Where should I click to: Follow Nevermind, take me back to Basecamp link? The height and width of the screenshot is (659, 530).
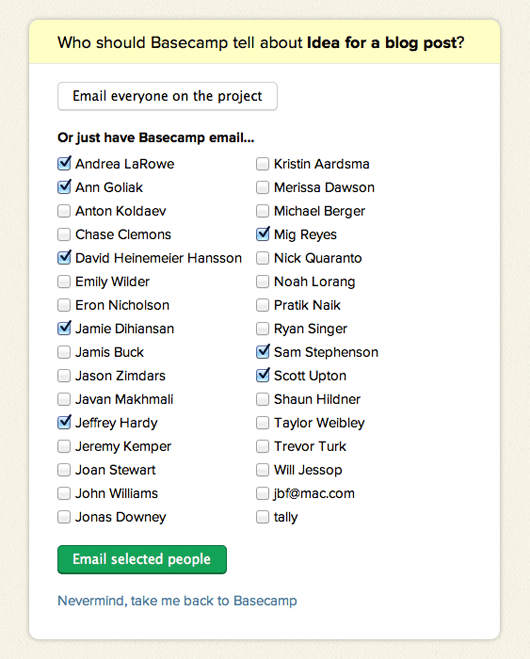pyautogui.click(x=177, y=601)
